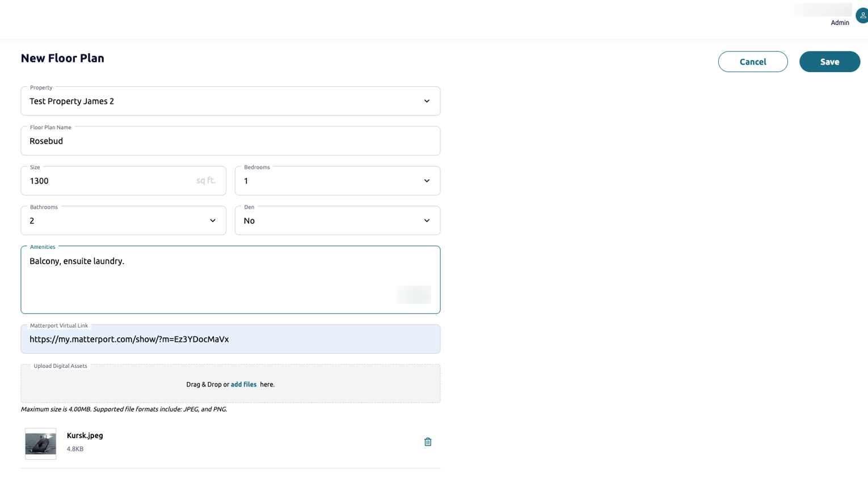Cancel the new floor plan

pyautogui.click(x=753, y=62)
